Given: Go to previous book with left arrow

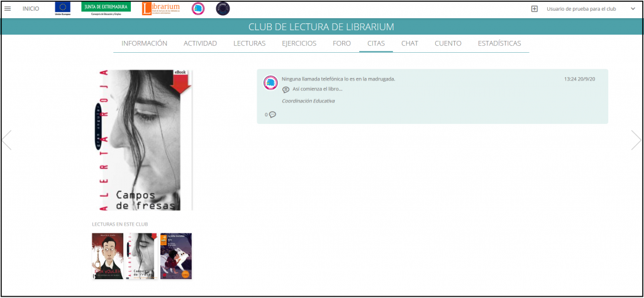Looking at the screenshot, I should pyautogui.click(x=6, y=140).
